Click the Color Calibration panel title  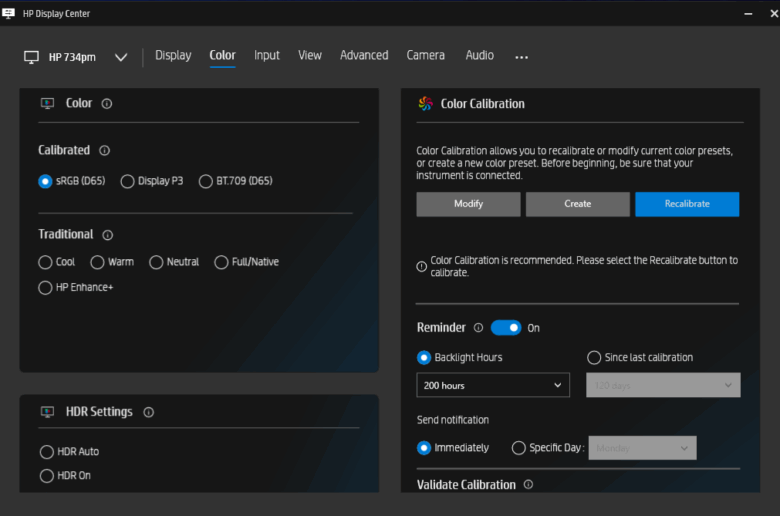(x=483, y=103)
